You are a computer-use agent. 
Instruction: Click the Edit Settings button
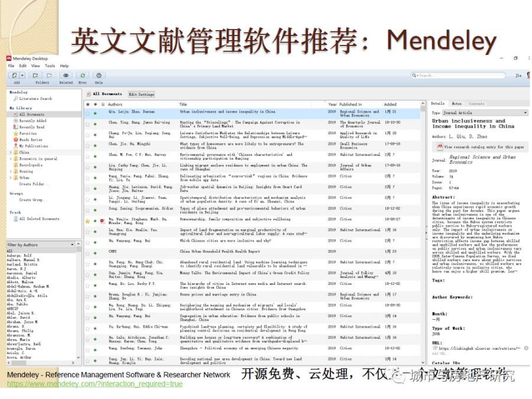click(x=141, y=95)
